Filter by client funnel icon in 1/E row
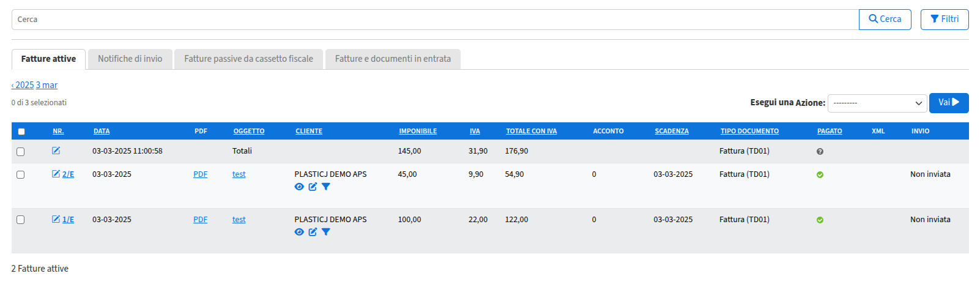 [x=326, y=232]
